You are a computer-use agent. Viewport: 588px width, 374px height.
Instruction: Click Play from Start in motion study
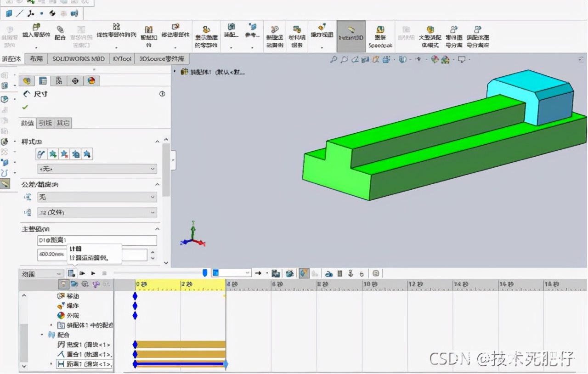point(82,273)
